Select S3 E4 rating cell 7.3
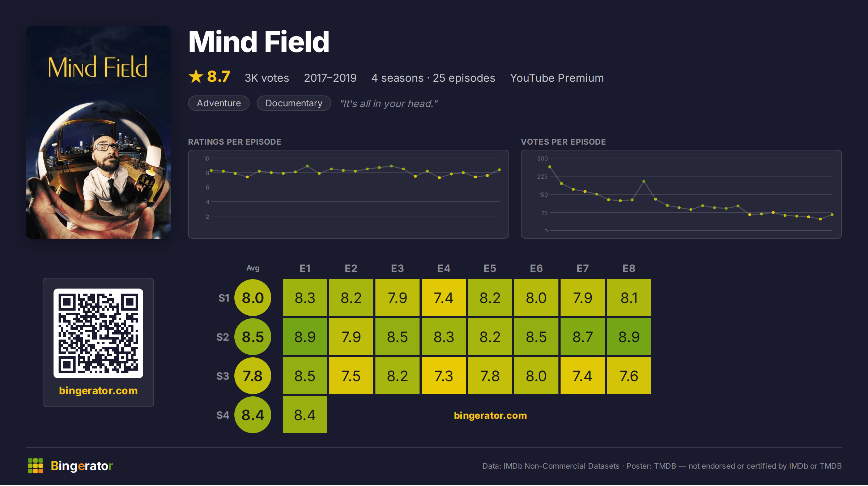 tap(444, 376)
